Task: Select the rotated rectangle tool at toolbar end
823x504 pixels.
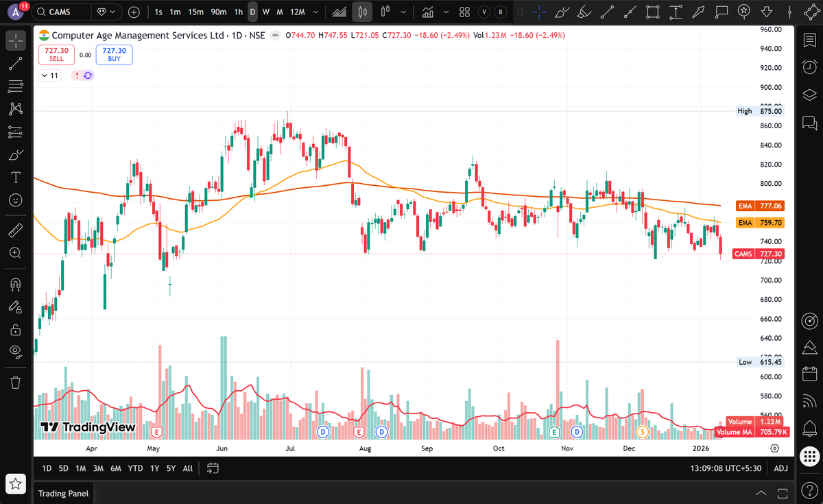Action: pos(812,12)
